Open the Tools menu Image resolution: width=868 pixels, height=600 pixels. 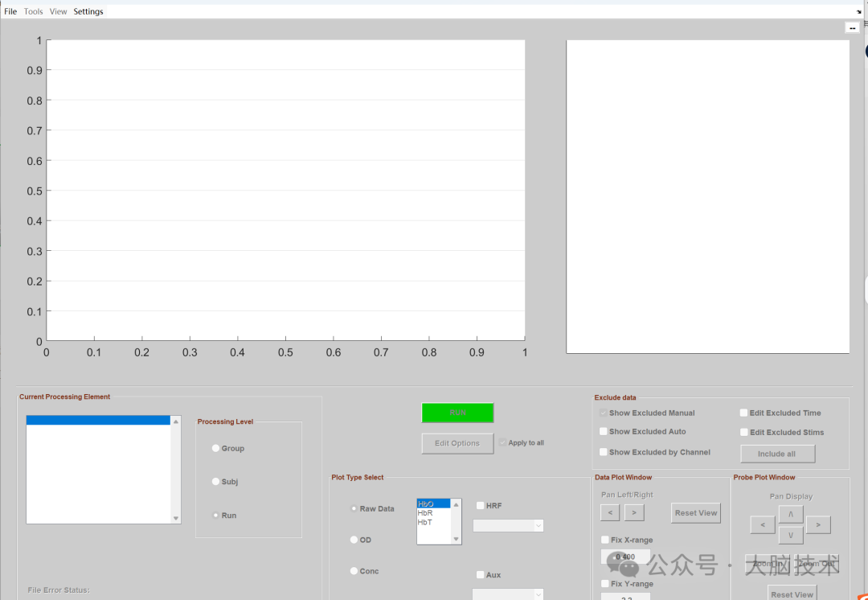[x=33, y=11]
